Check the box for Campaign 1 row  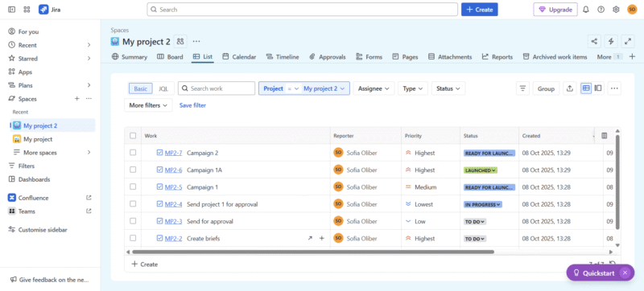pyautogui.click(x=133, y=186)
